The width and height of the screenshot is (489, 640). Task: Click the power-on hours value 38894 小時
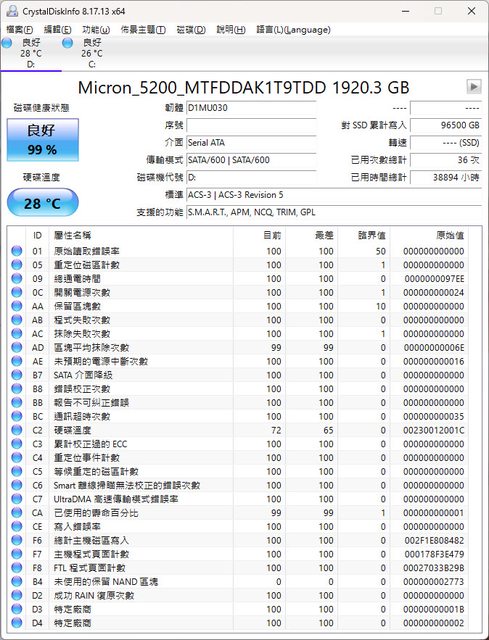click(x=446, y=178)
